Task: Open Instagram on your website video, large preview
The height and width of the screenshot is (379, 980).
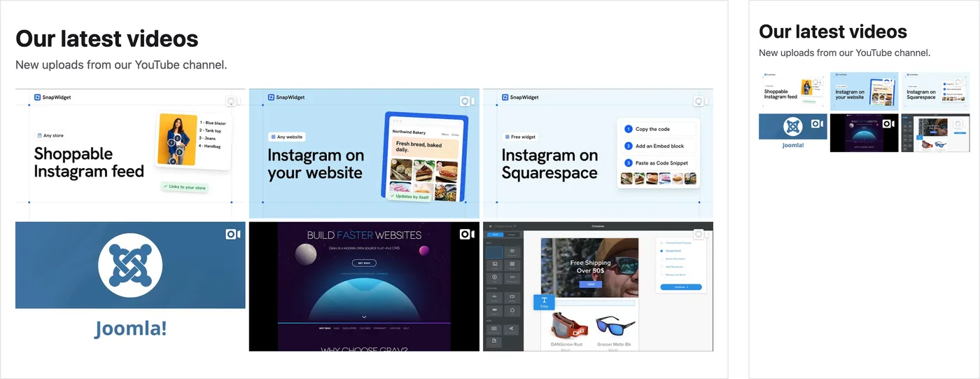Action: point(364,153)
